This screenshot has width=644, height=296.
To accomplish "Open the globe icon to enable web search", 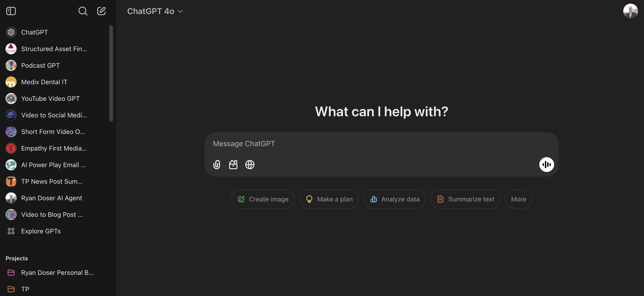I will tap(250, 165).
